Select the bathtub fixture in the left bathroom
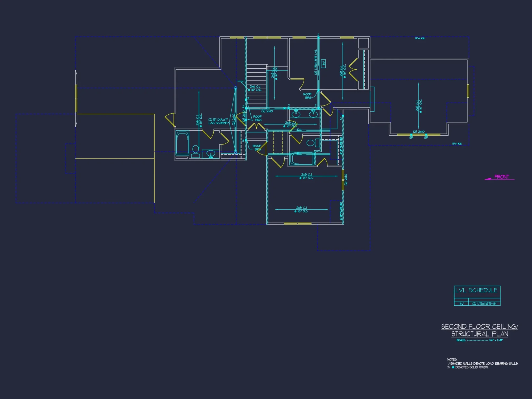The width and height of the screenshot is (532, 399). pyautogui.click(x=182, y=143)
